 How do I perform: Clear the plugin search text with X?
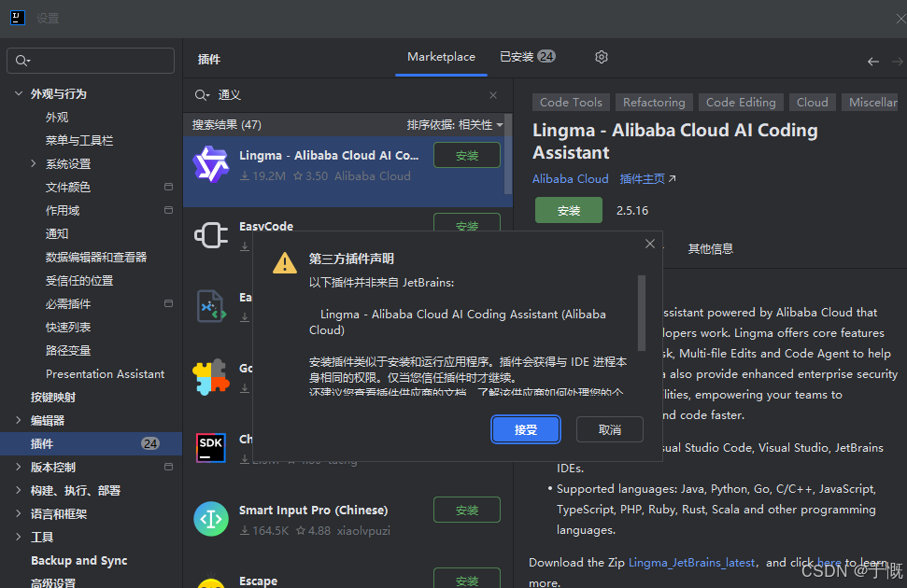click(x=493, y=95)
